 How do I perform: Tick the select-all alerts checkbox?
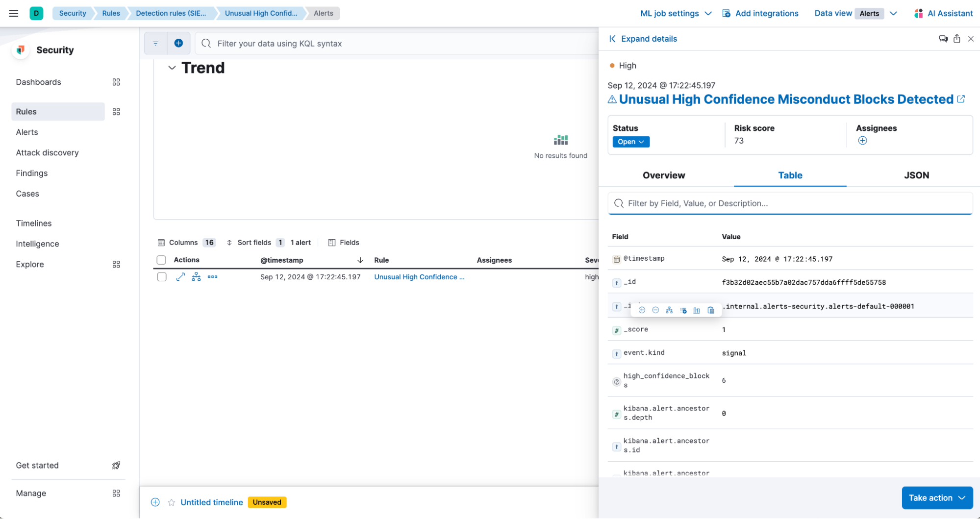[161, 260]
